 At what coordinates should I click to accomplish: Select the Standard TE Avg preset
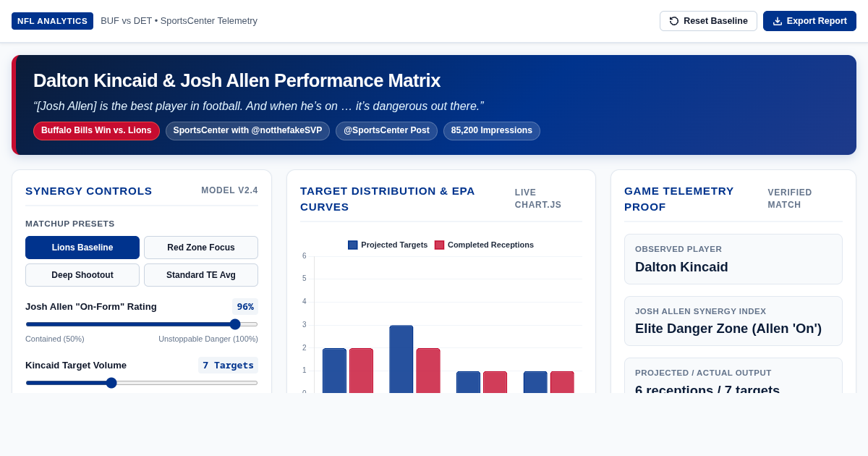pyautogui.click(x=201, y=275)
